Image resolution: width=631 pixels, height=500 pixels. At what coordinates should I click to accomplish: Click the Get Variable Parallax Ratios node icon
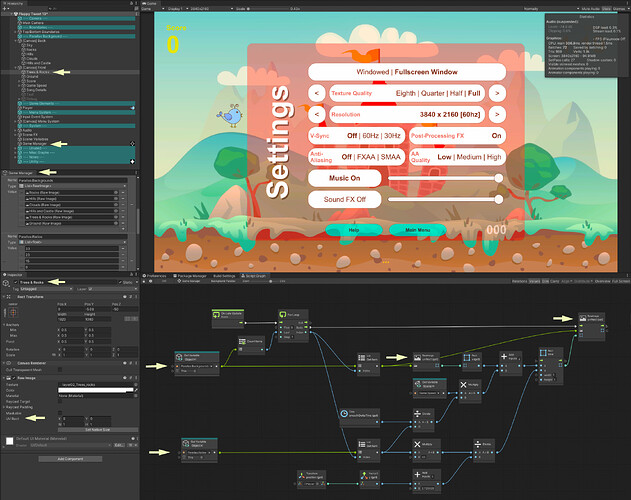coord(186,444)
